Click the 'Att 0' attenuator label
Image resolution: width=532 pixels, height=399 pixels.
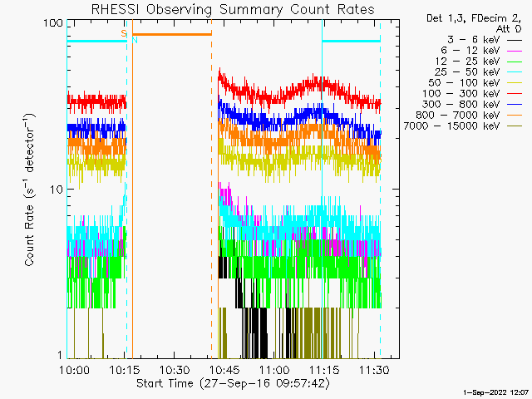point(509,29)
